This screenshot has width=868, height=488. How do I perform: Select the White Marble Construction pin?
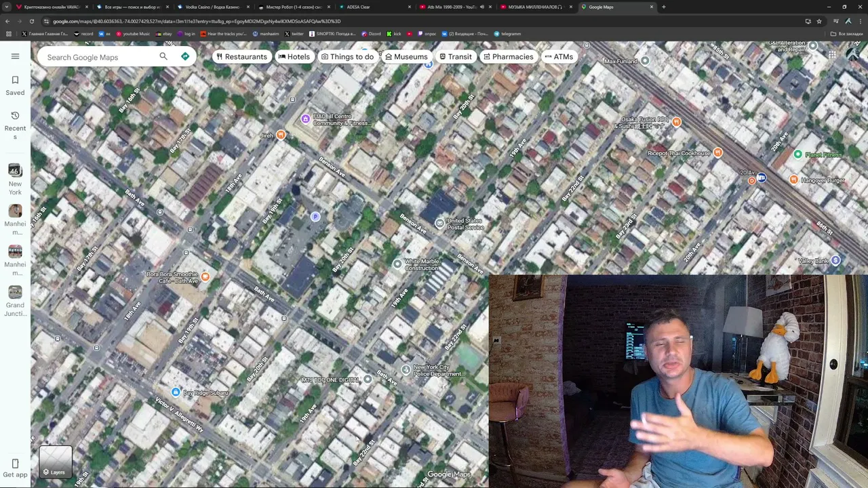pyautogui.click(x=397, y=264)
